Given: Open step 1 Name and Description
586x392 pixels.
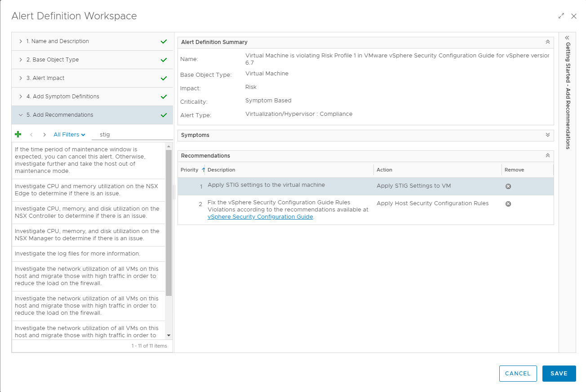Looking at the screenshot, I should (x=58, y=41).
